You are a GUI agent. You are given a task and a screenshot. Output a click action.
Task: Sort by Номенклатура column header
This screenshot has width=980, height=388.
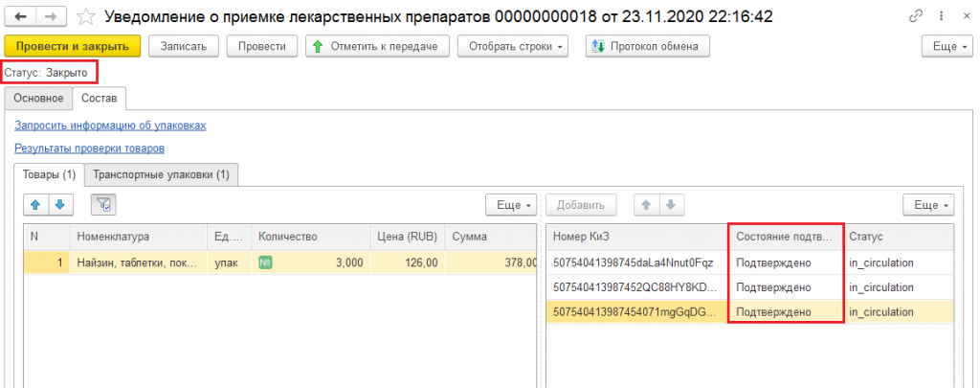pos(138,237)
